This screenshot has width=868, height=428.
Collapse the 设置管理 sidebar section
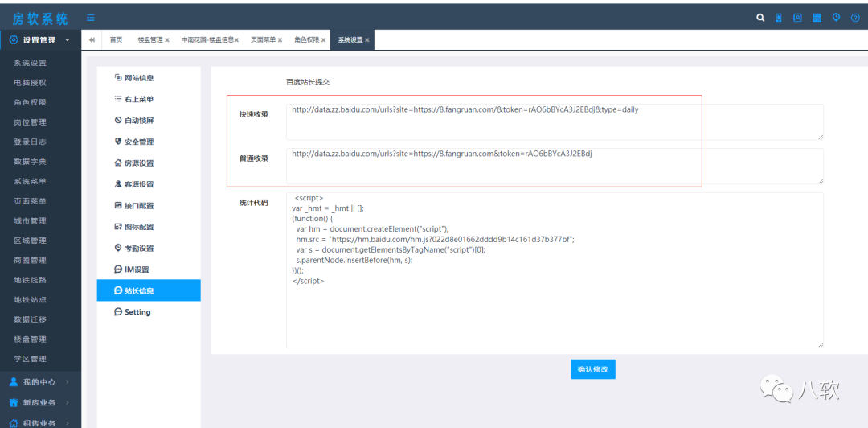point(40,40)
